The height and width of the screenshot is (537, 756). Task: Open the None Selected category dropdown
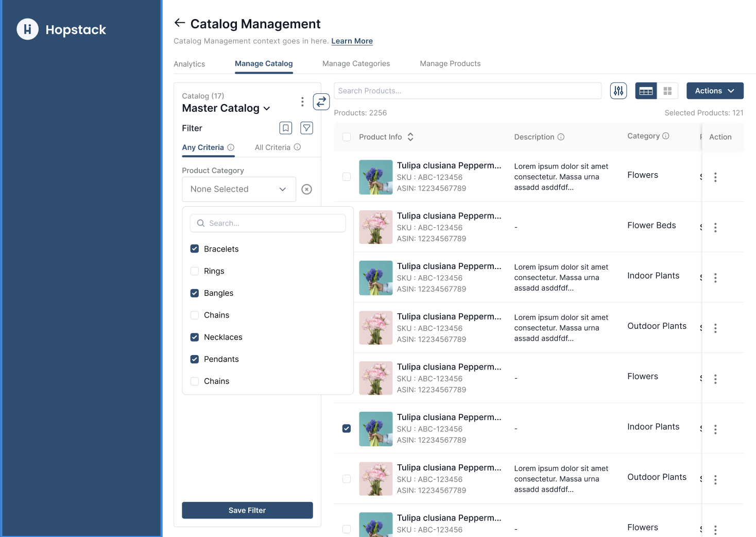238,189
